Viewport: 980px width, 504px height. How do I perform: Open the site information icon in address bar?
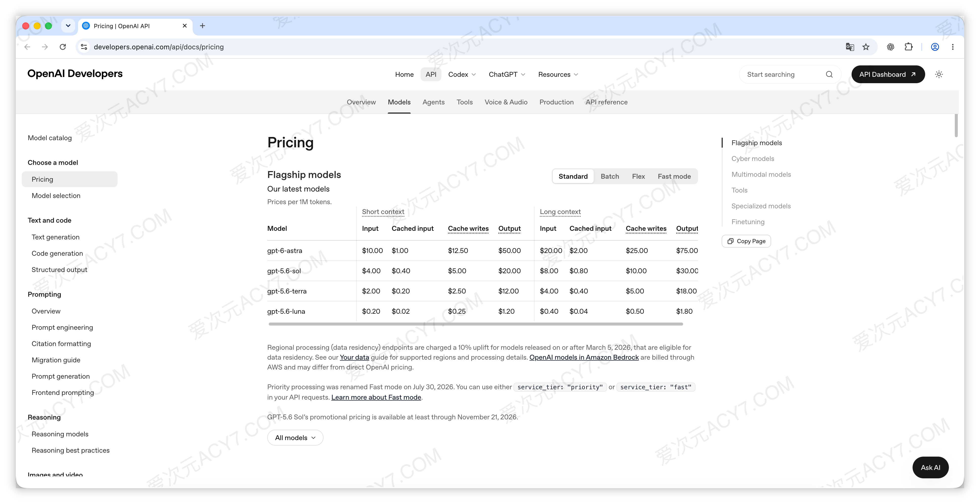(x=84, y=47)
